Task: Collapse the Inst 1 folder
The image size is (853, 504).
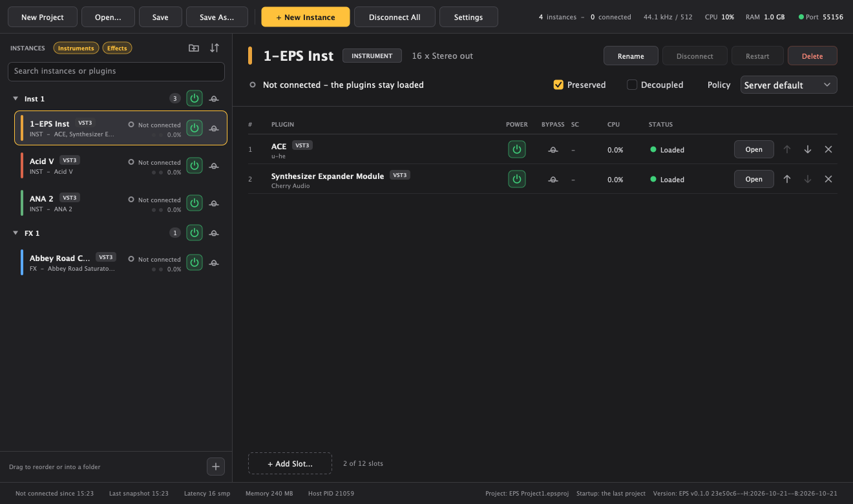Action: [16, 99]
